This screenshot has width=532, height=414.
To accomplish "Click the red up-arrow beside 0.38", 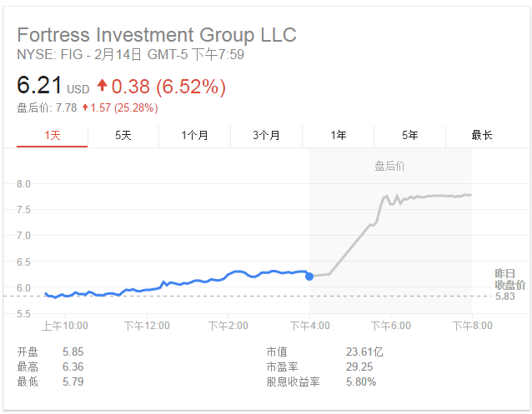I will pyautogui.click(x=103, y=86).
